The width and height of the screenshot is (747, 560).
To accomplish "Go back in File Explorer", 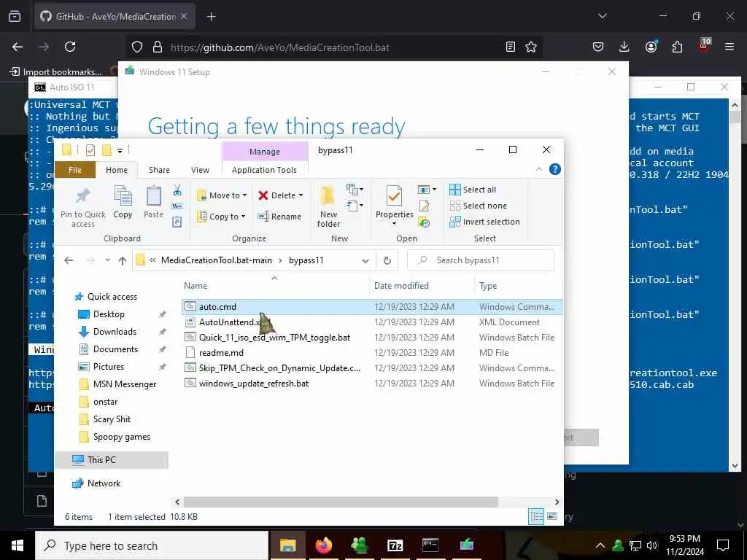I will [69, 260].
